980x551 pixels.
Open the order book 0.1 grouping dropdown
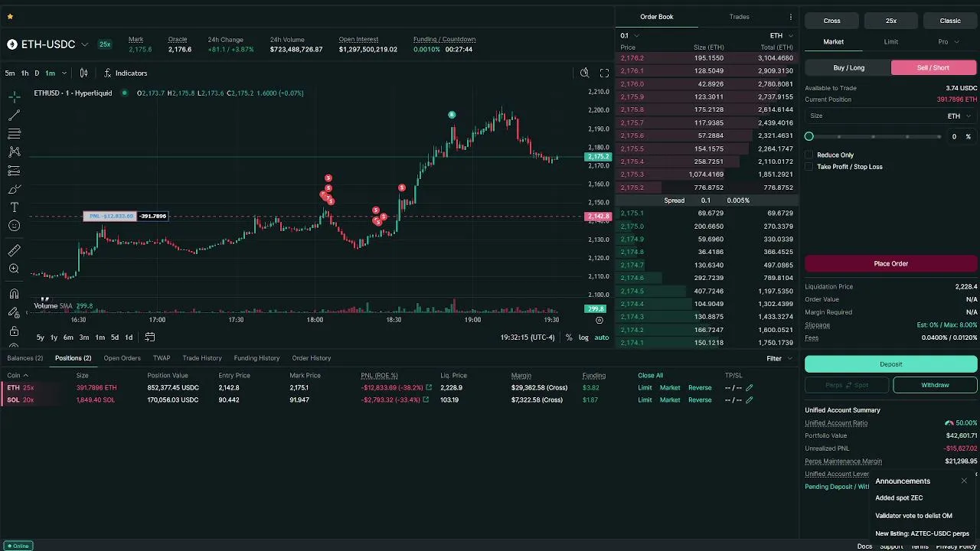point(629,35)
